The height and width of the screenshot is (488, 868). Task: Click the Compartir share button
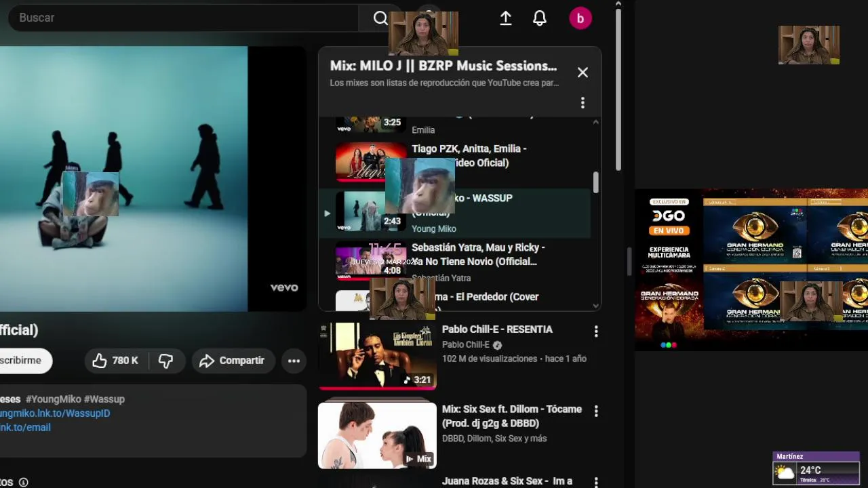[x=233, y=361]
